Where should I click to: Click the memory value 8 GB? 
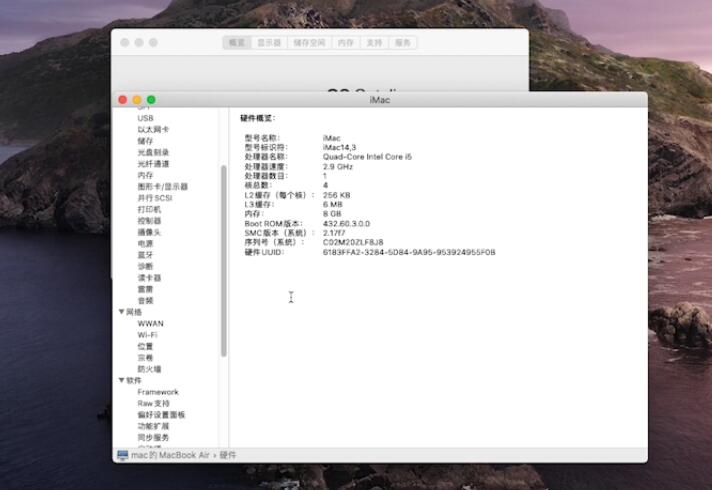(x=332, y=214)
